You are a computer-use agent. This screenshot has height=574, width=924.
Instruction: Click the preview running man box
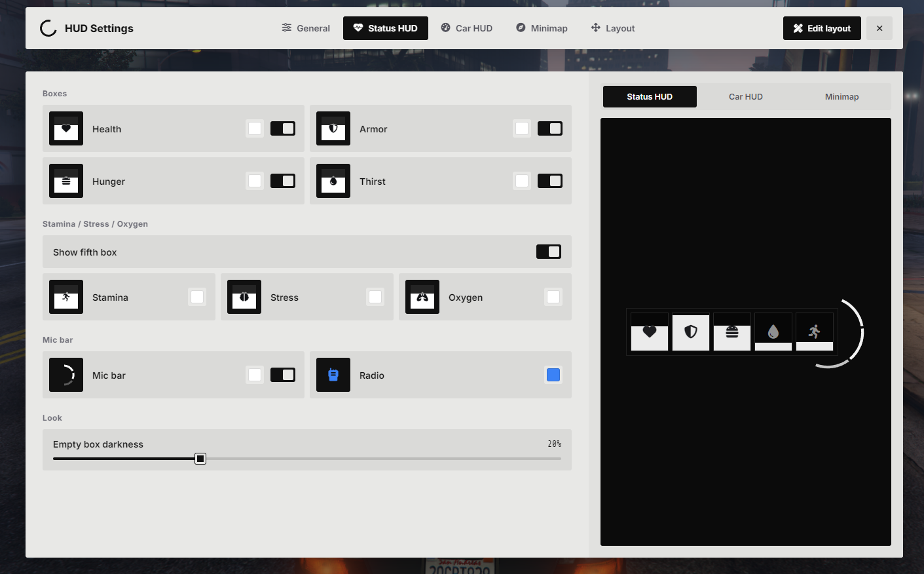815,332
